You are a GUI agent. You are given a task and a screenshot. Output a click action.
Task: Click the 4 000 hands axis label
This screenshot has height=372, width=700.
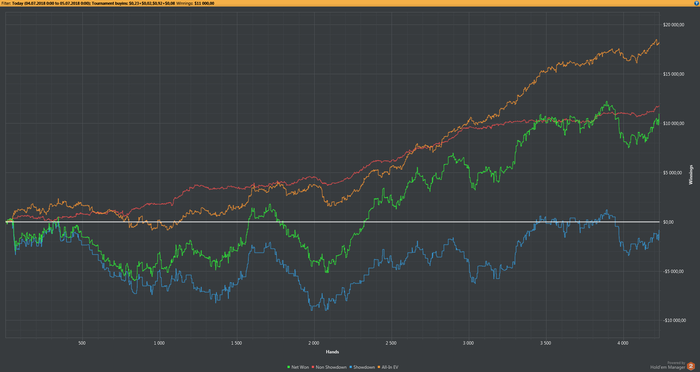623,343
